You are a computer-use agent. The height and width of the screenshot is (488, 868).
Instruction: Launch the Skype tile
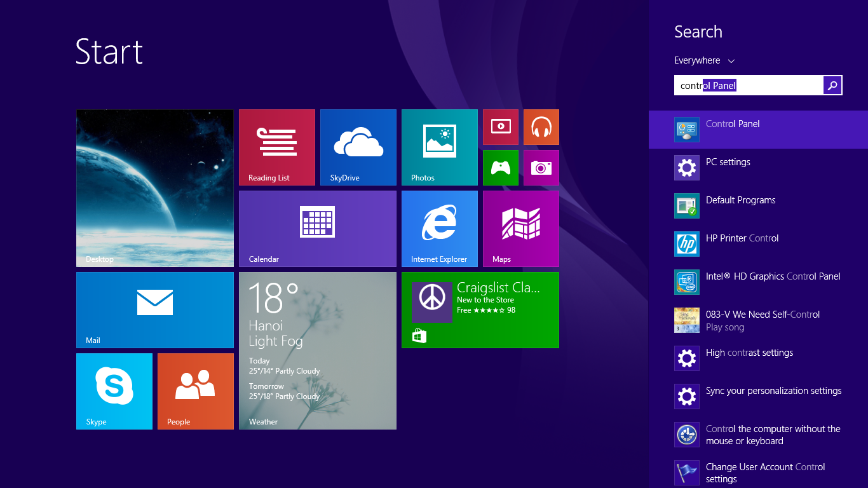(x=114, y=391)
